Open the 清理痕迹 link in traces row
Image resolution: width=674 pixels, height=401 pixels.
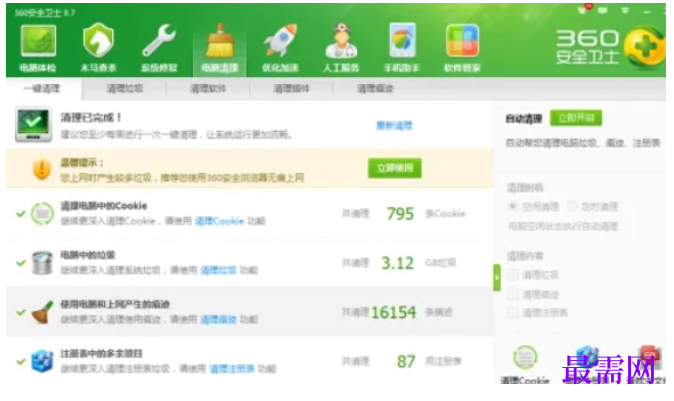pyautogui.click(x=218, y=319)
